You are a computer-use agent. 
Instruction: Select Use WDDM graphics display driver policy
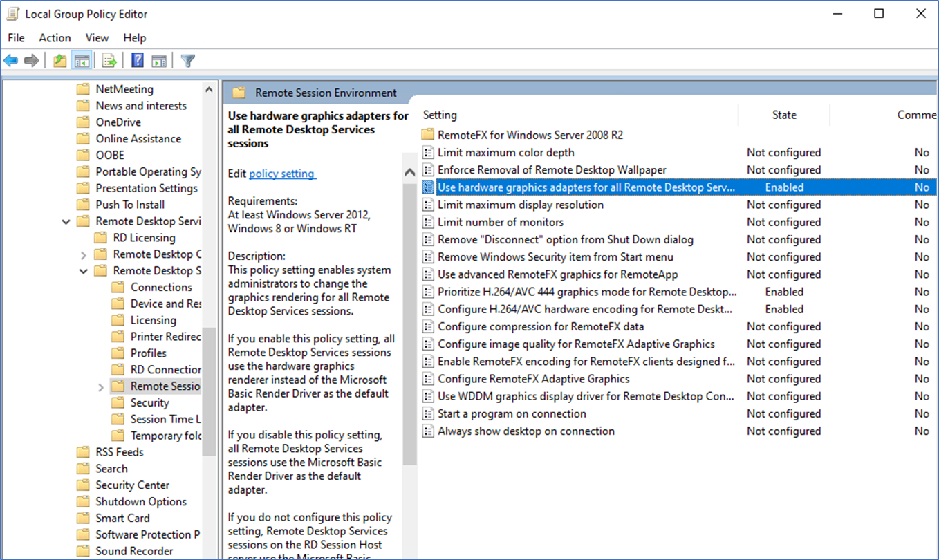[586, 397]
